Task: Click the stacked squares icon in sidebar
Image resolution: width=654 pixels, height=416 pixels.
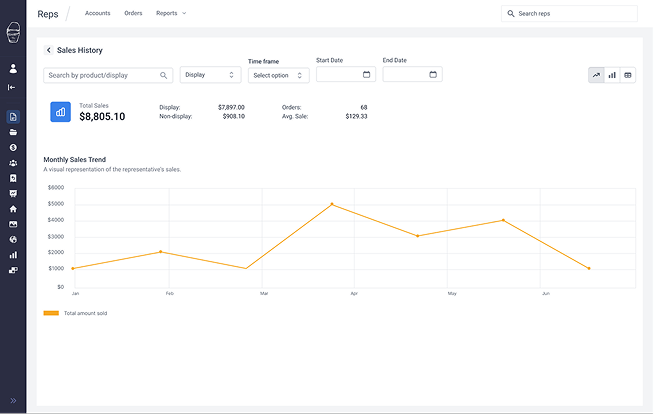Action: (x=13, y=270)
